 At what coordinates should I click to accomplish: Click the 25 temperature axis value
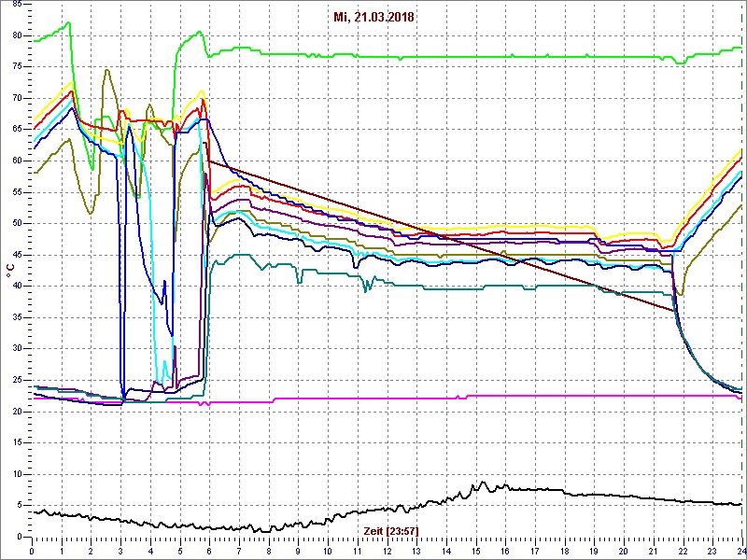pos(18,380)
